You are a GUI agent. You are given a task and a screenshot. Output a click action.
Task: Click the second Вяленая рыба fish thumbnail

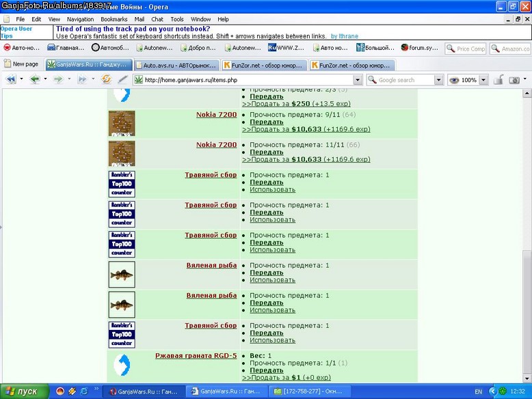pos(122,305)
